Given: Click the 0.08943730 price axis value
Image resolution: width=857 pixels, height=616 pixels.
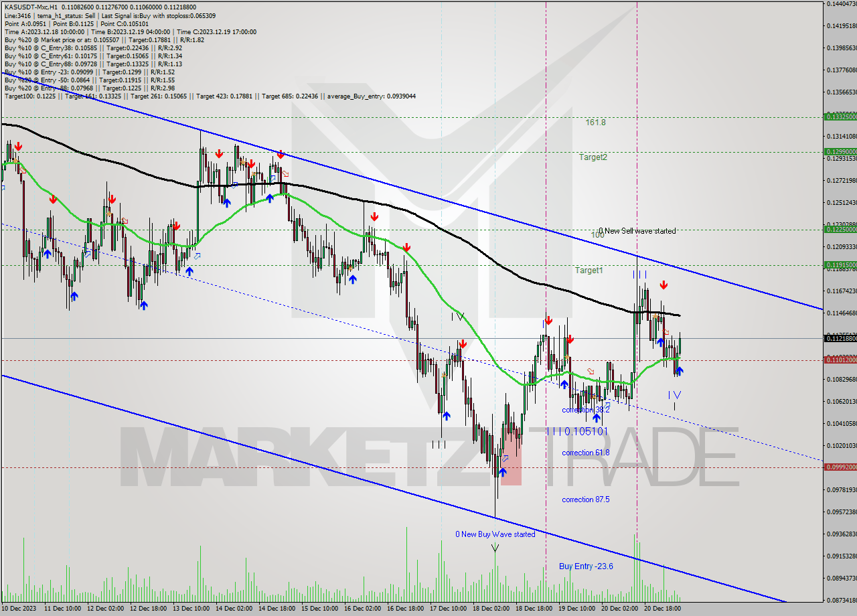Looking at the screenshot, I should pos(841,578).
